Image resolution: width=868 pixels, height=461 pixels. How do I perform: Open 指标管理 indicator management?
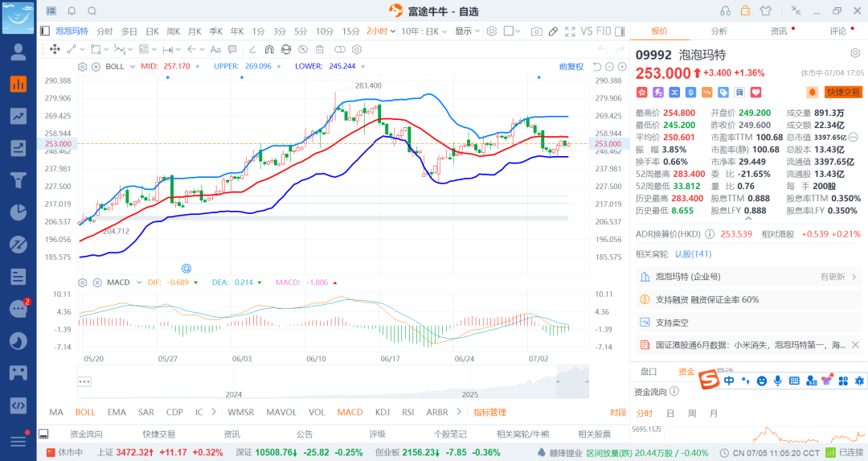(490, 412)
